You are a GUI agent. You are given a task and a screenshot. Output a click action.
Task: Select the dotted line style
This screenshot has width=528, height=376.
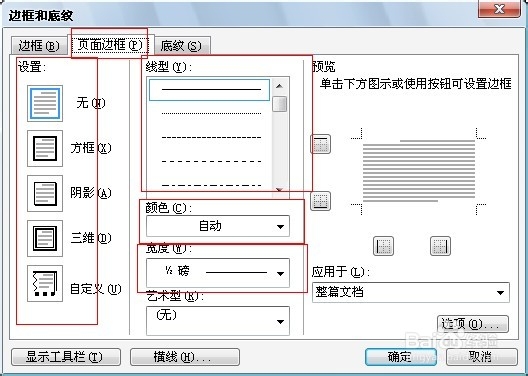(211, 113)
